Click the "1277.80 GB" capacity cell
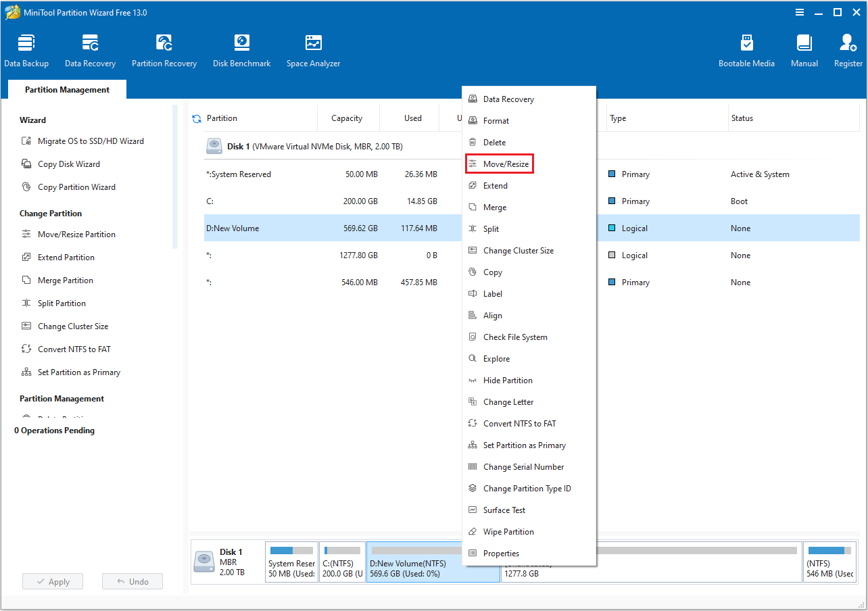868x611 pixels. point(358,255)
